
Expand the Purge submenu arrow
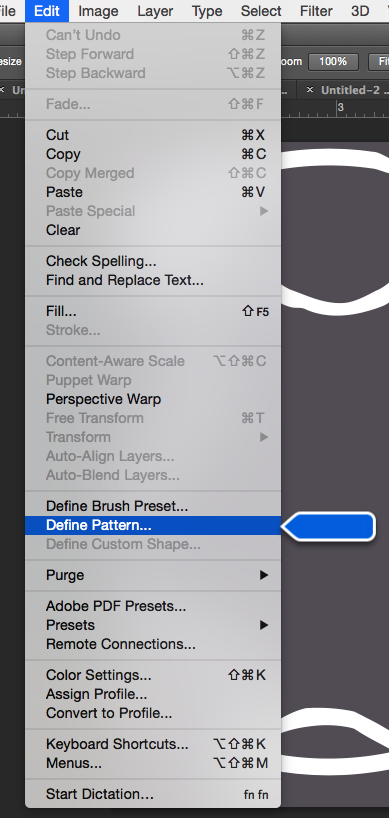[264, 575]
